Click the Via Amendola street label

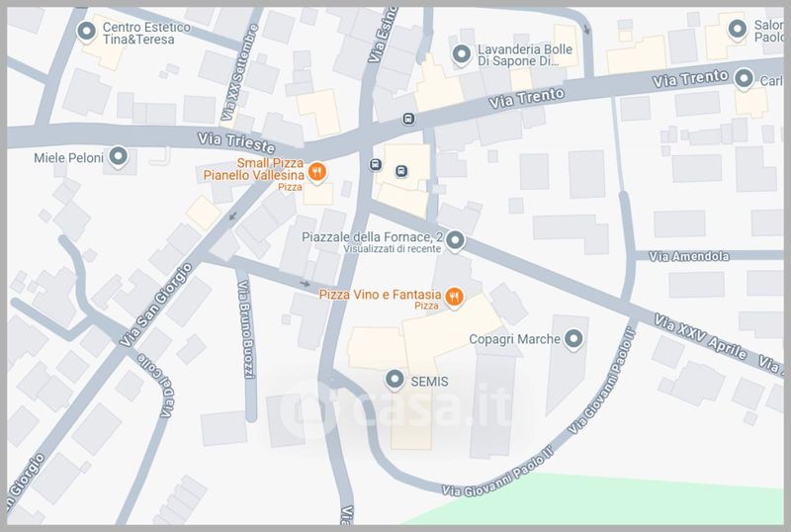688,256
